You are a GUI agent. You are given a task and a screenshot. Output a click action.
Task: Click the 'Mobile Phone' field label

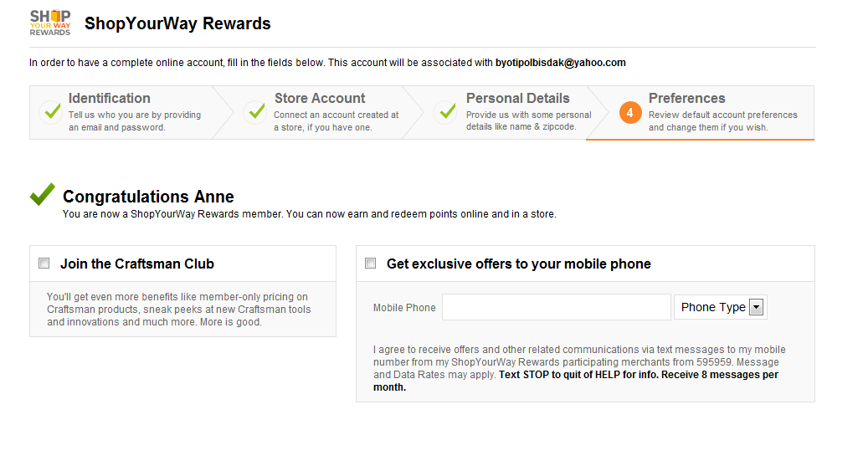tap(404, 308)
